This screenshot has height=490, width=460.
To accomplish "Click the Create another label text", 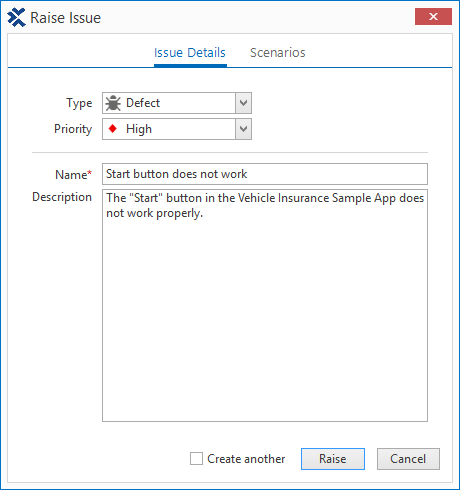I will [x=246, y=459].
